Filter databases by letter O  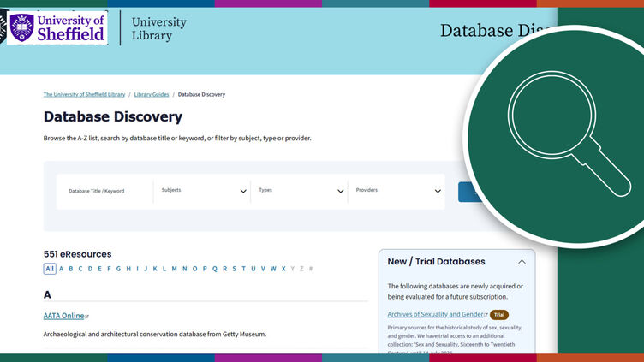[194, 269]
